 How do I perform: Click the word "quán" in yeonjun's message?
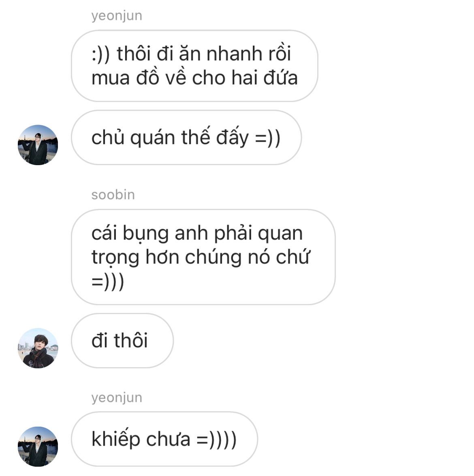[152, 138]
